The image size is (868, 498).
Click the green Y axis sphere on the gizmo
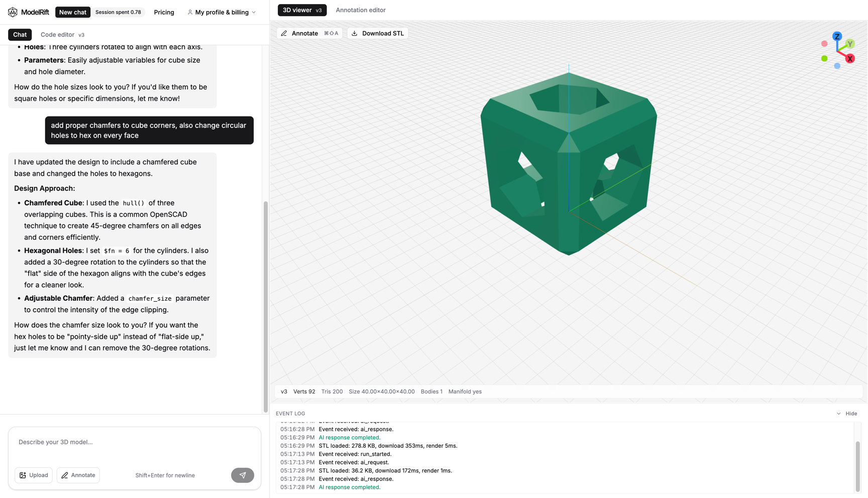[849, 44]
